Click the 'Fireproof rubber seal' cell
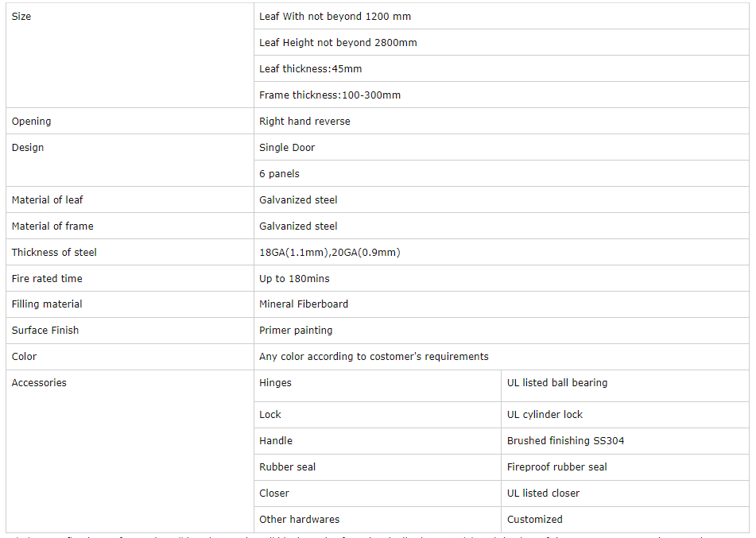 click(556, 467)
